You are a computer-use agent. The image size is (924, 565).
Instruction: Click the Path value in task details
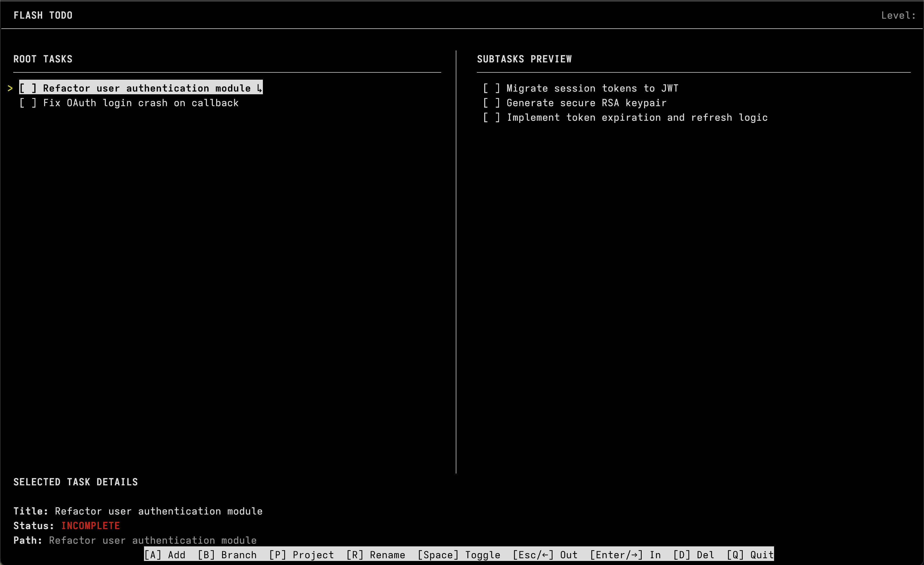pos(153,540)
